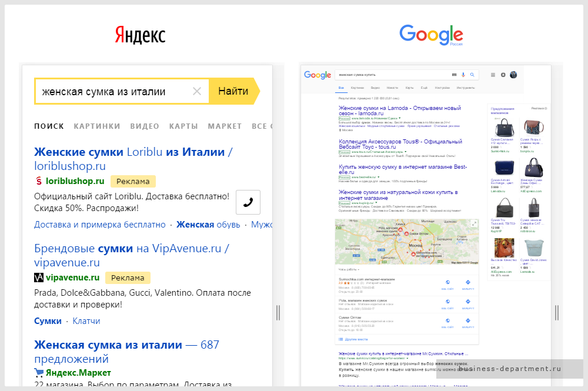Open Google Картинки tab

(x=358, y=88)
